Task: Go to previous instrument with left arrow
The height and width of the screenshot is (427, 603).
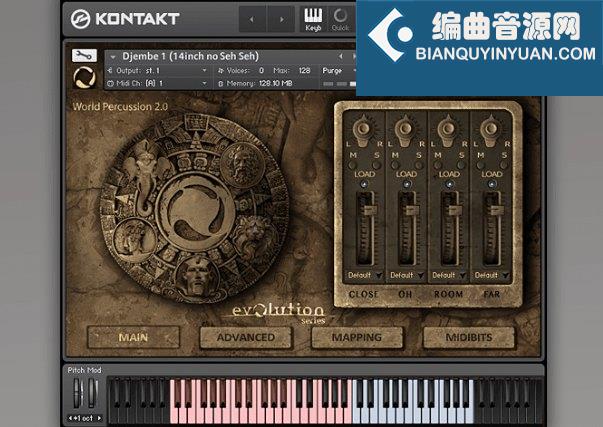Action: [252, 19]
